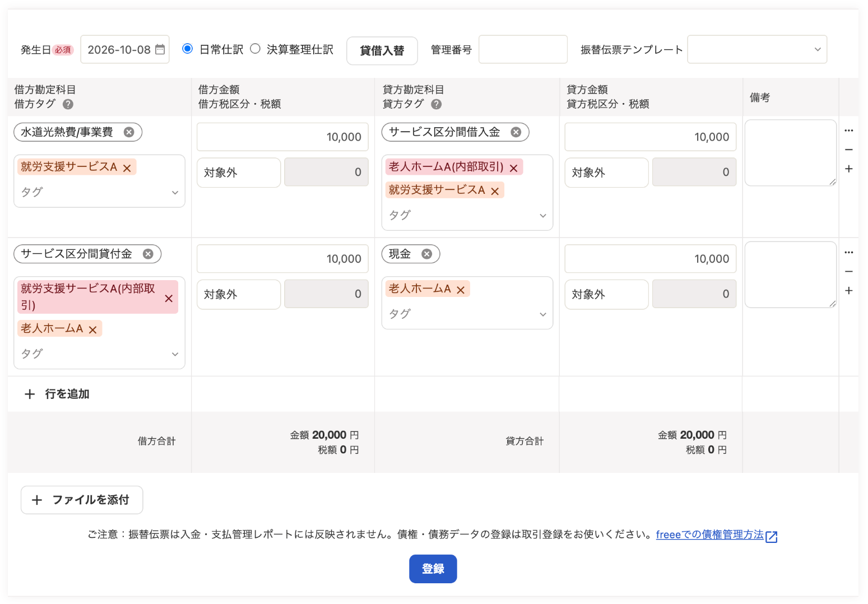The height and width of the screenshot is (604, 868).
Task: Open the 振替伝票テンプレート dropdown
Action: [757, 49]
